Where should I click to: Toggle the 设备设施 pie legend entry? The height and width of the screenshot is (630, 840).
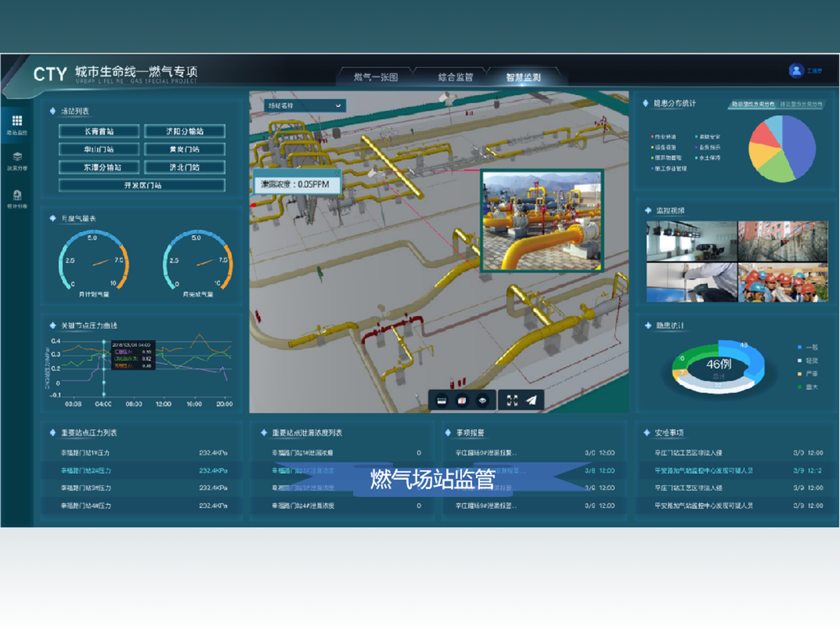pyautogui.click(x=663, y=147)
